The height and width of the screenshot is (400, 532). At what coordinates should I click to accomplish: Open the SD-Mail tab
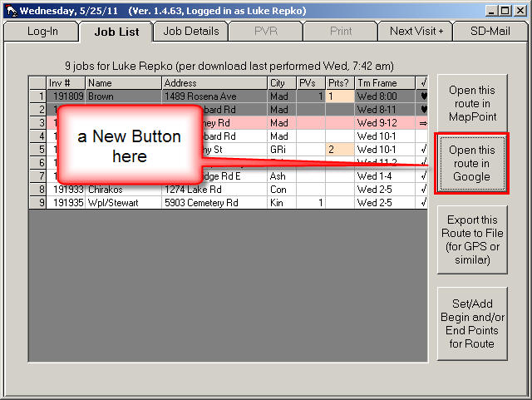click(x=491, y=32)
